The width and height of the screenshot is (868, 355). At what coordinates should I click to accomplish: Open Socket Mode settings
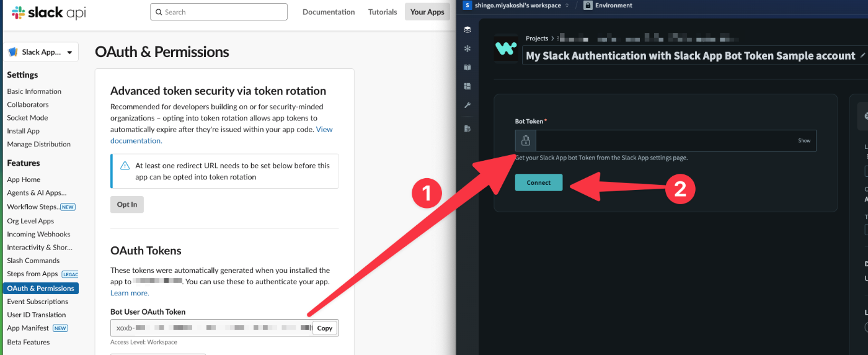(27, 117)
